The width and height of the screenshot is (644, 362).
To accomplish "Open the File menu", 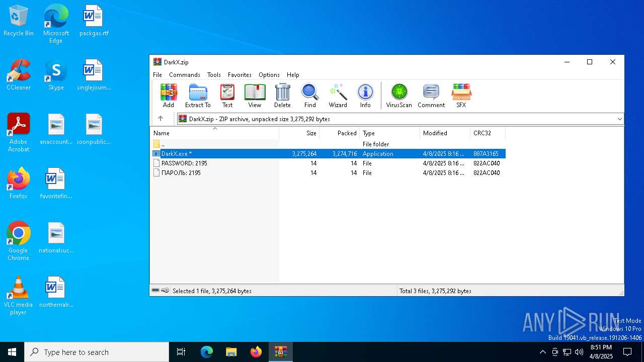I will click(157, 75).
